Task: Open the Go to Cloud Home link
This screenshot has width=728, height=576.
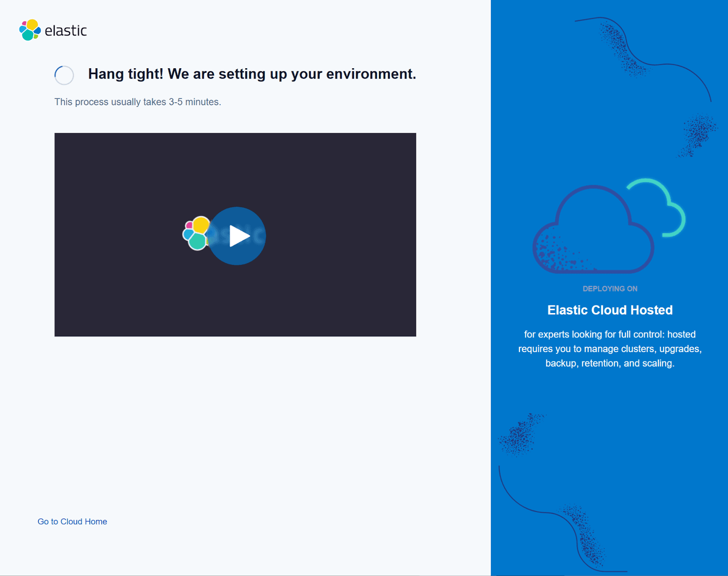Action: pyautogui.click(x=72, y=521)
